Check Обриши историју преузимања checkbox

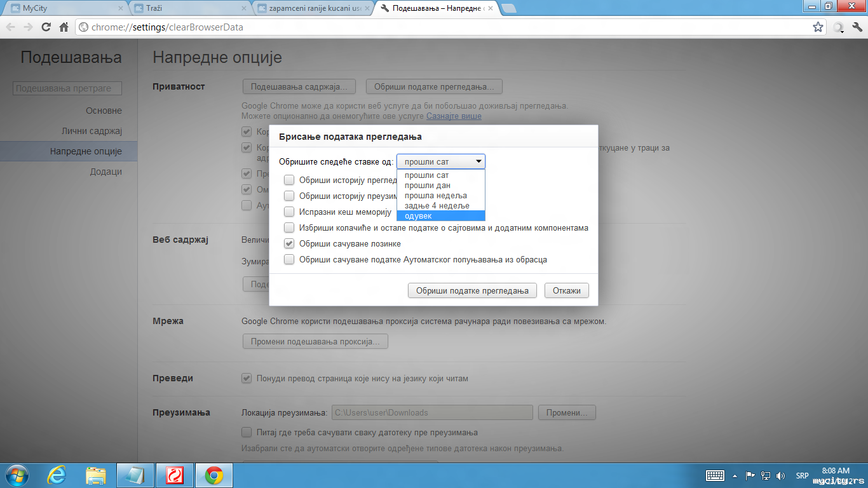289,196
